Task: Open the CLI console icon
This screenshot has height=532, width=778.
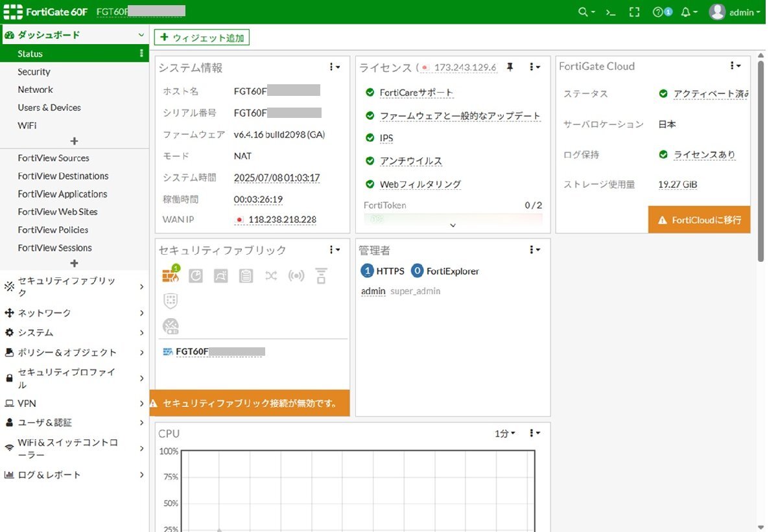Action: coord(609,12)
